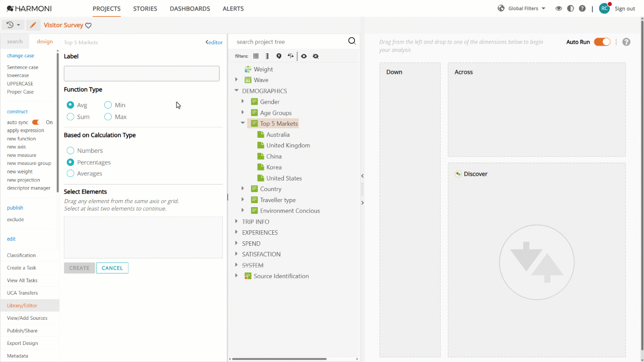Favorite Visitor Survey with heart icon
The image size is (644, 362).
(x=89, y=26)
